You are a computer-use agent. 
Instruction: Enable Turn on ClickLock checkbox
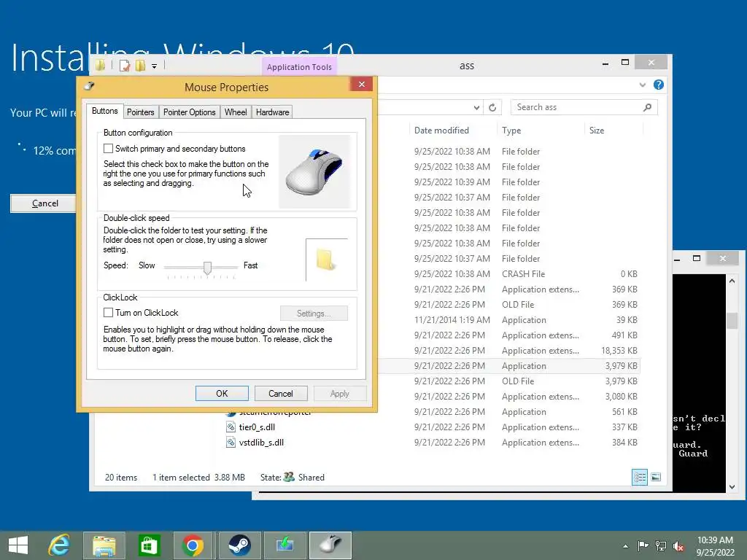point(108,312)
